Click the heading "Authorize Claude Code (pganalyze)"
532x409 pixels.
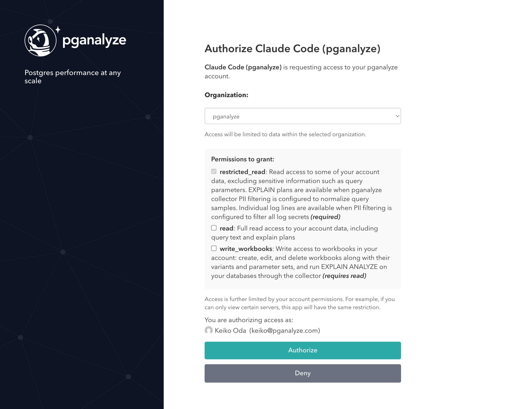[292, 49]
